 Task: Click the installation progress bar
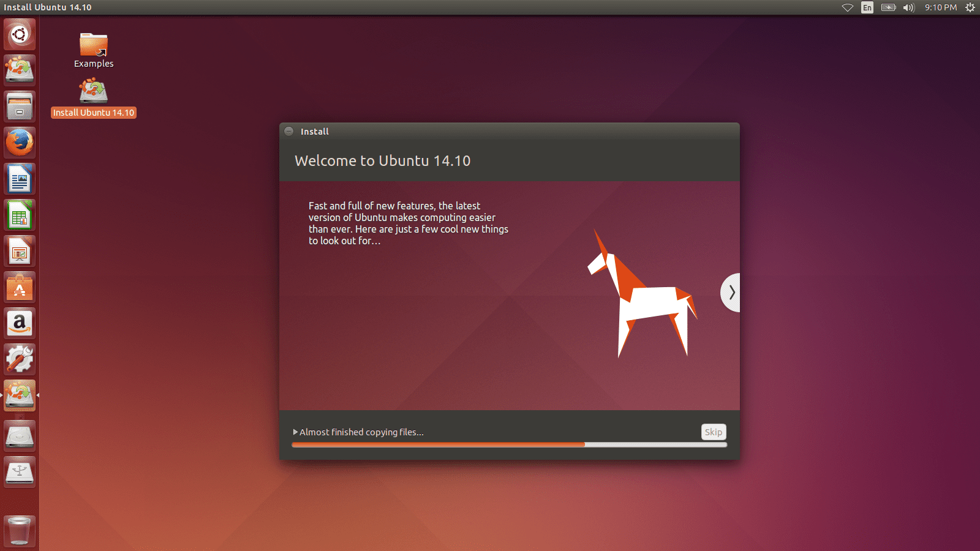pyautogui.click(x=510, y=445)
